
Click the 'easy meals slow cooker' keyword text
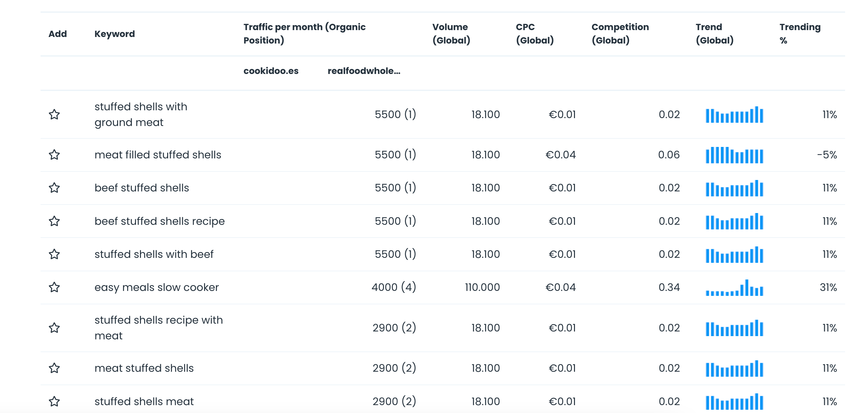point(156,287)
